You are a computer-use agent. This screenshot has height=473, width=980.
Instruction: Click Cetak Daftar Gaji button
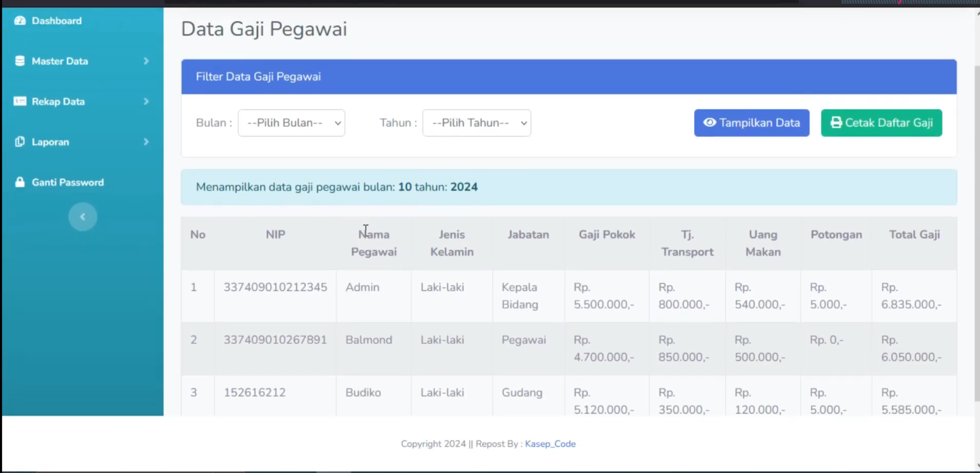[882, 123]
